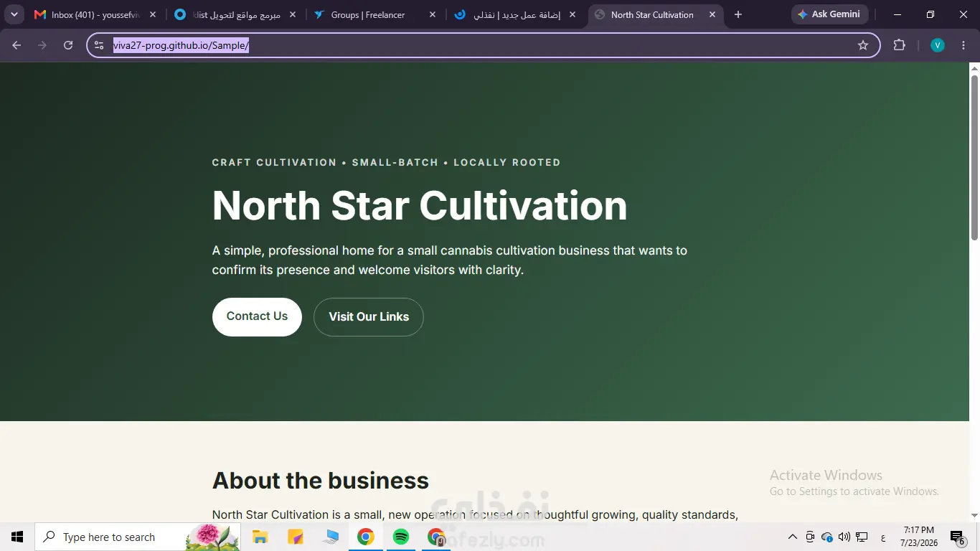Viewport: 980px width, 551px height.
Task: Restore down the Chrome window
Action: coord(930,14)
